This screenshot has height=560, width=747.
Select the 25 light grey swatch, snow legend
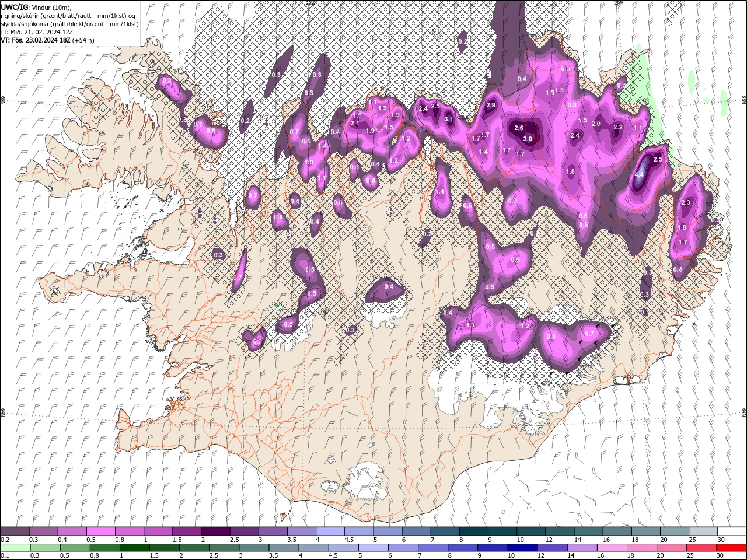[x=703, y=531]
